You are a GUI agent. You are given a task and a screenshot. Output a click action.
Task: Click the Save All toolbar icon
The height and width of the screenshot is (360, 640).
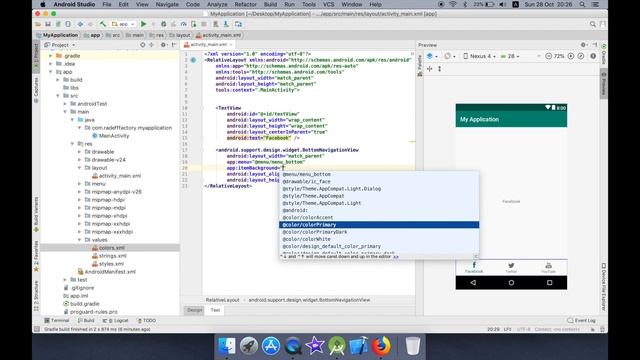click(48, 24)
